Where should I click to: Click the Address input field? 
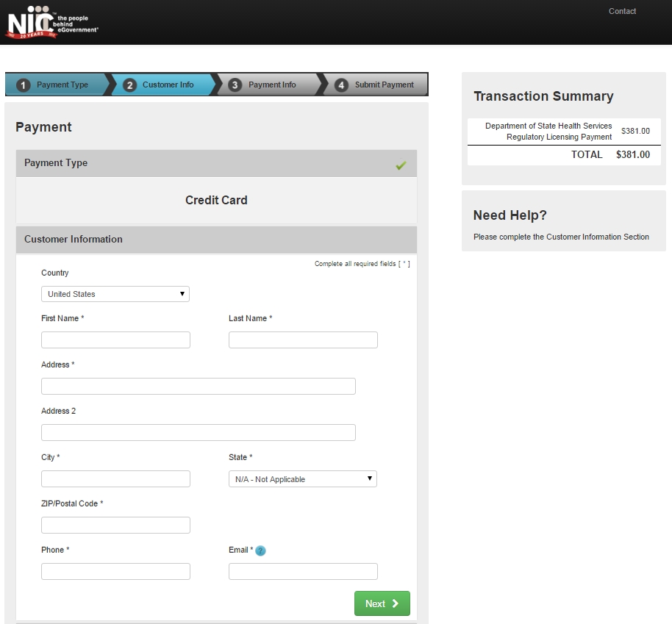click(198, 386)
